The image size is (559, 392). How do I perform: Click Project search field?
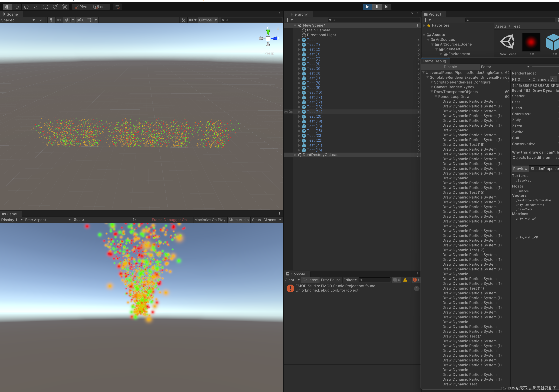coord(510,20)
